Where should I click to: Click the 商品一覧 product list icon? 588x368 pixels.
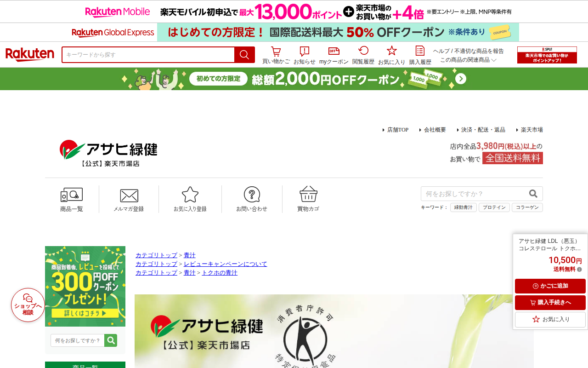[x=72, y=199]
